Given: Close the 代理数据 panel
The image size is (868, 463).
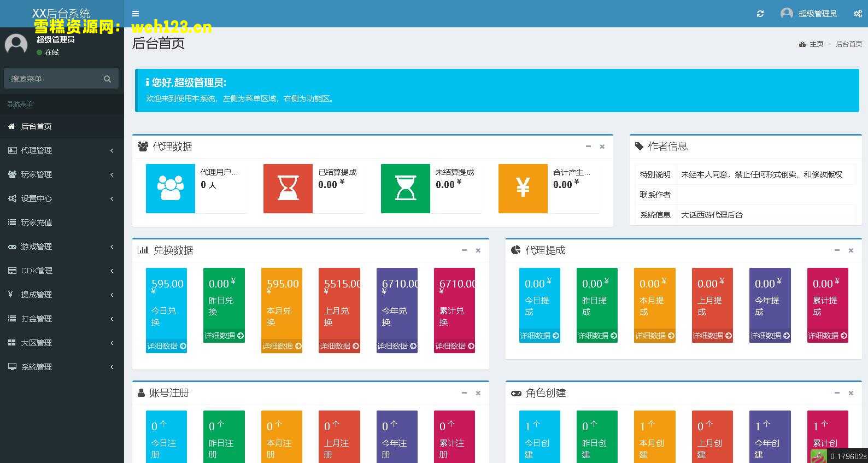Looking at the screenshot, I should [602, 146].
